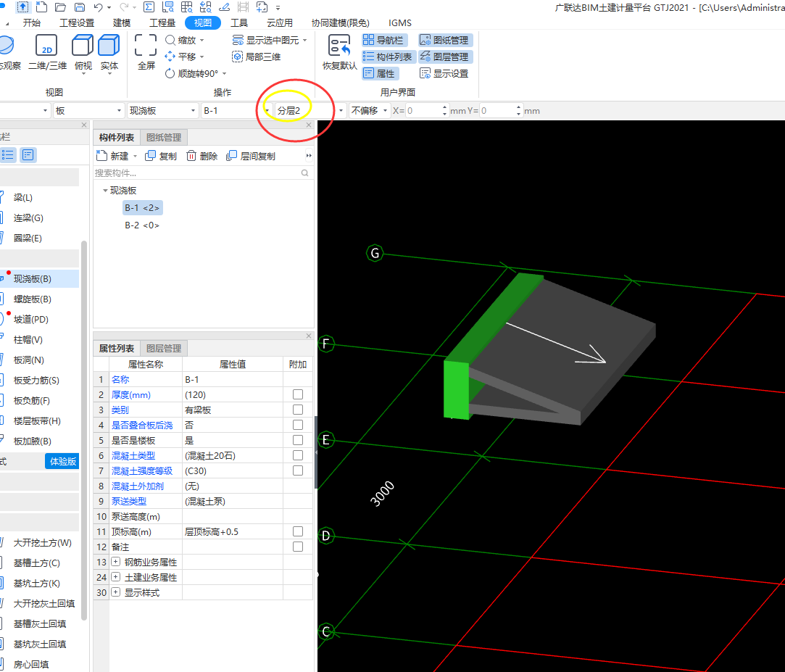Click 混凝土强度等级 property link
Screen dimensions: 785x672
tap(141, 470)
